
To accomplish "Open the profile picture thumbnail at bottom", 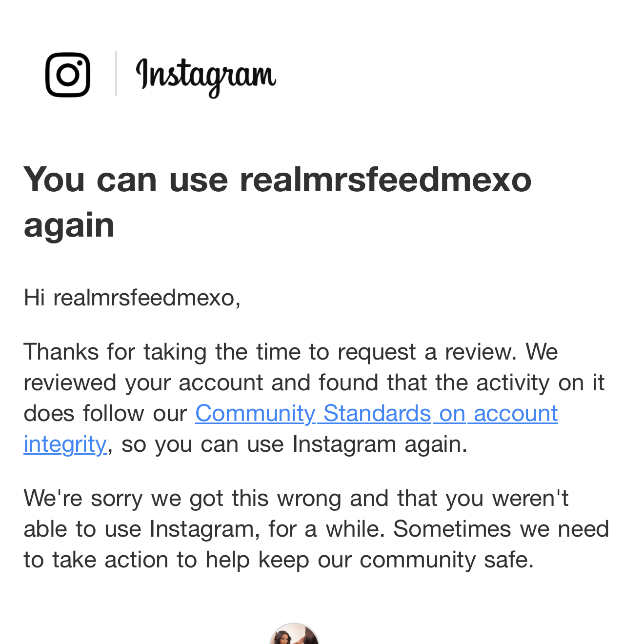I will pos(294,634).
